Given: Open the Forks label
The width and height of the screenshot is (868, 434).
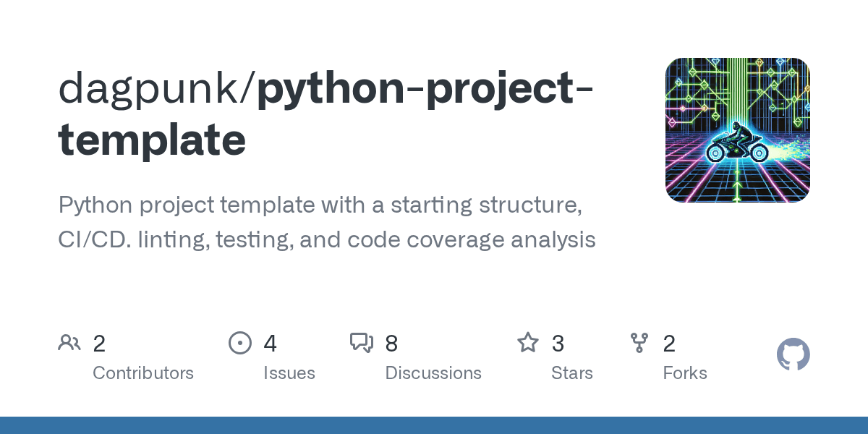Looking at the screenshot, I should coord(684,373).
